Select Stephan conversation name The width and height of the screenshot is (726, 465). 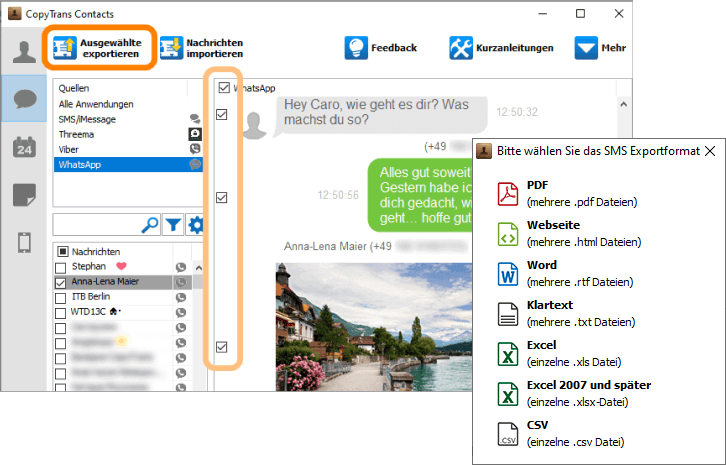(89, 266)
